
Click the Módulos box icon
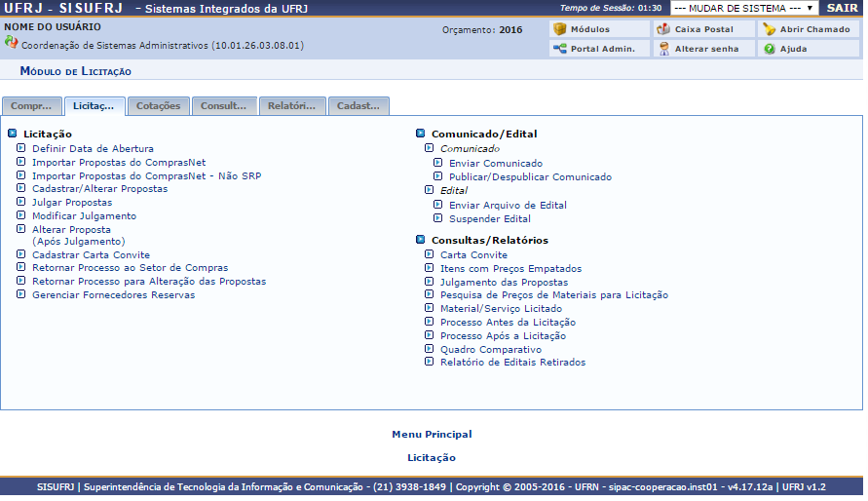coord(559,29)
